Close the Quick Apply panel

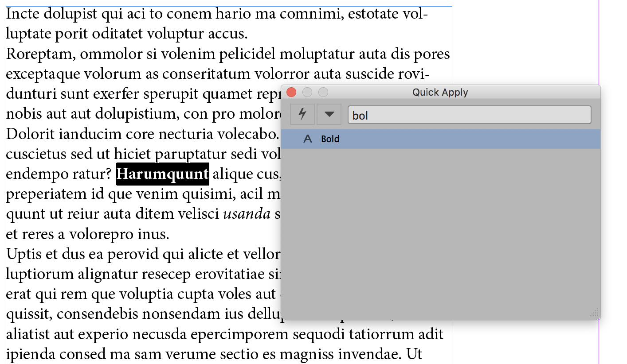pyautogui.click(x=291, y=92)
